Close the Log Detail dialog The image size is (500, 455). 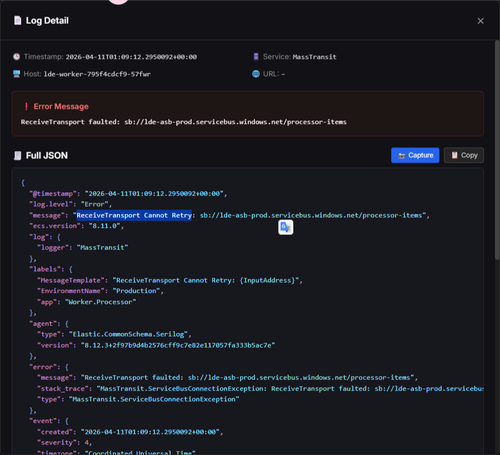[x=480, y=21]
